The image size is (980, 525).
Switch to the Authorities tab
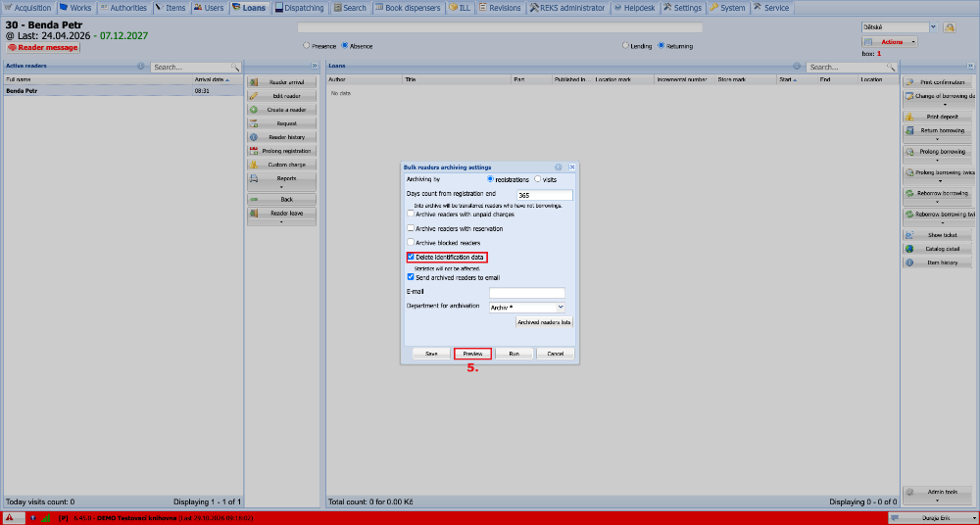tap(123, 8)
